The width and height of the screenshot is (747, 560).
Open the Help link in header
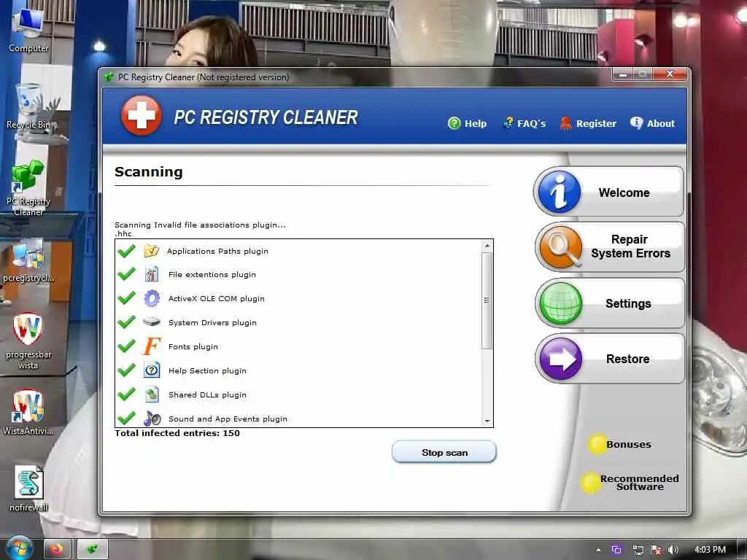coord(468,123)
